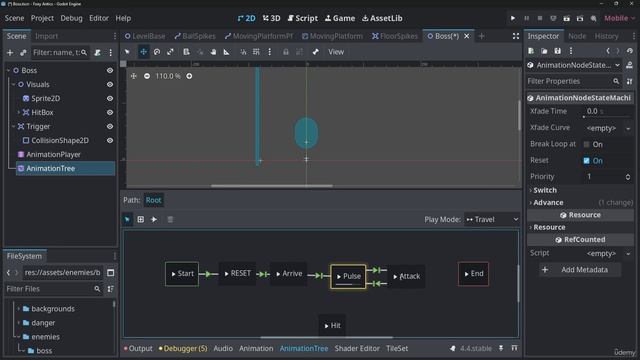
Task: Choose the create new nodes tool
Action: 140,220
